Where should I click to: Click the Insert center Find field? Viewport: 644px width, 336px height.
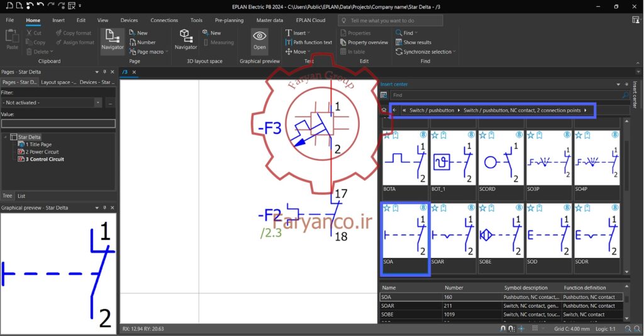click(x=509, y=95)
